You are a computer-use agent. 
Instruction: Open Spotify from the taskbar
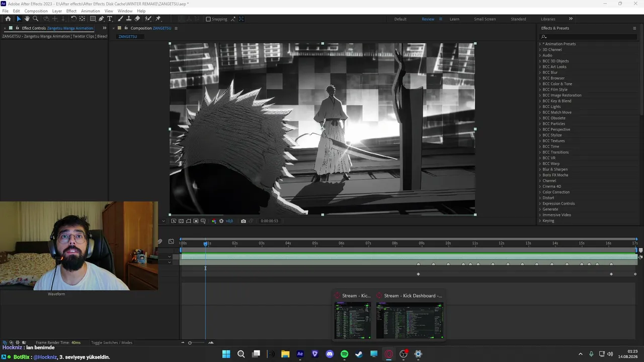click(344, 354)
